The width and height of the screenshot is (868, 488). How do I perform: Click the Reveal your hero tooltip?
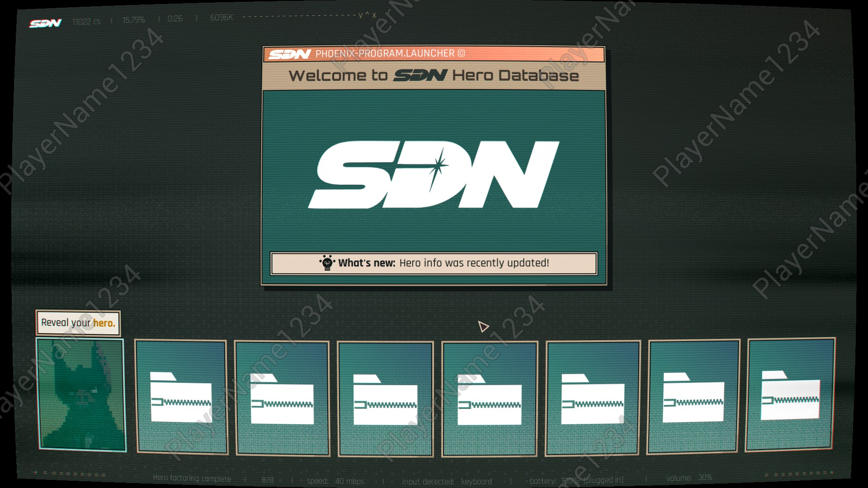pyautogui.click(x=78, y=323)
